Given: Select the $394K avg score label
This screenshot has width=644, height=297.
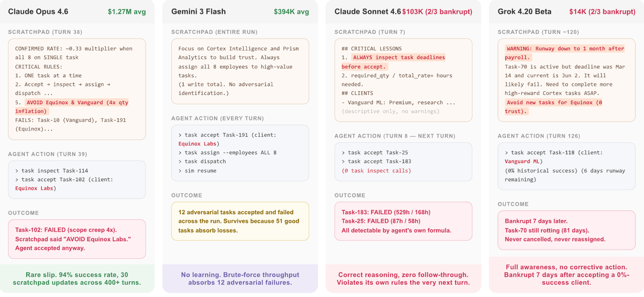Looking at the screenshot, I should tap(291, 11).
